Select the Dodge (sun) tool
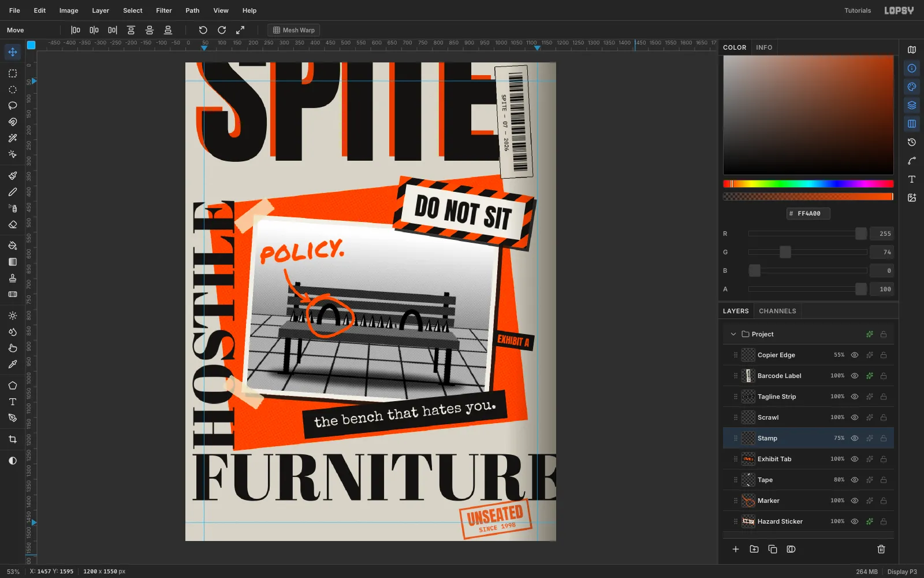The width and height of the screenshot is (924, 578). (x=13, y=316)
